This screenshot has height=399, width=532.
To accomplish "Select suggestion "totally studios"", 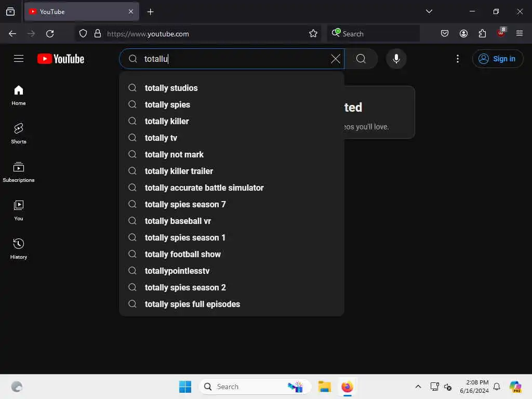I will tap(232, 88).
